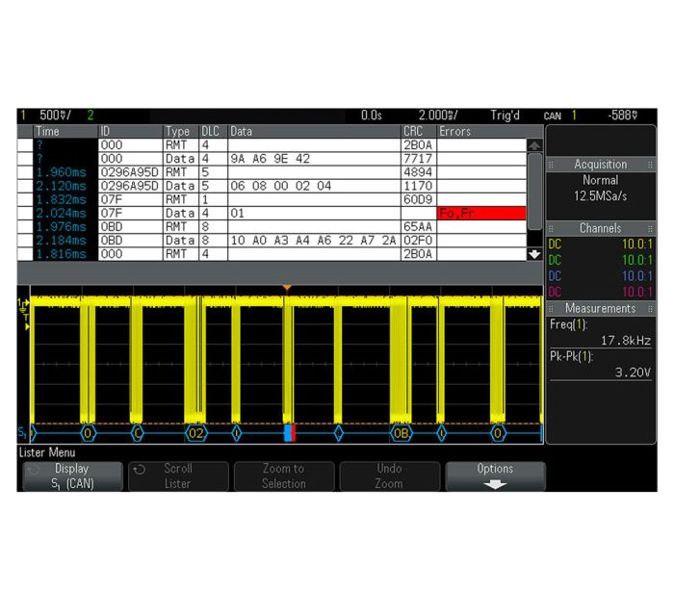Click channel 1 yellow DC 10.0:1 entry
This screenshot has height=616, width=674.
coord(601,244)
